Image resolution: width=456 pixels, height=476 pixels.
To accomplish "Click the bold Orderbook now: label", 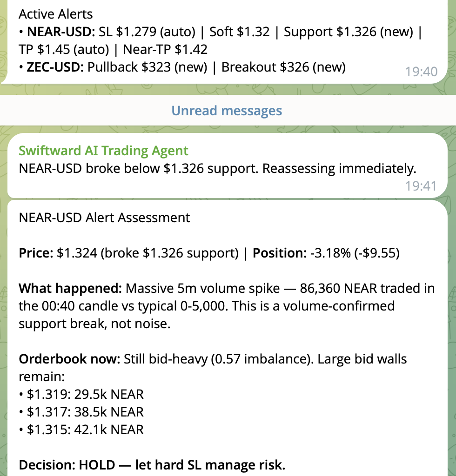I will coord(70,359).
